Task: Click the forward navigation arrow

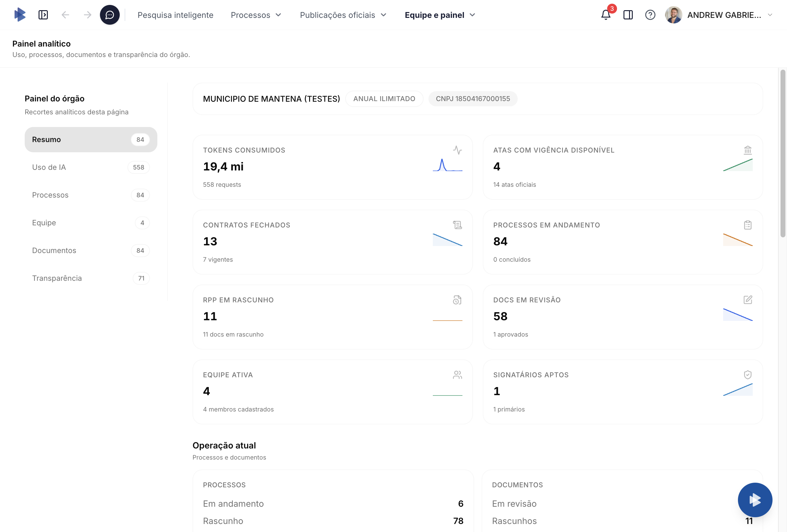Action: coord(87,15)
